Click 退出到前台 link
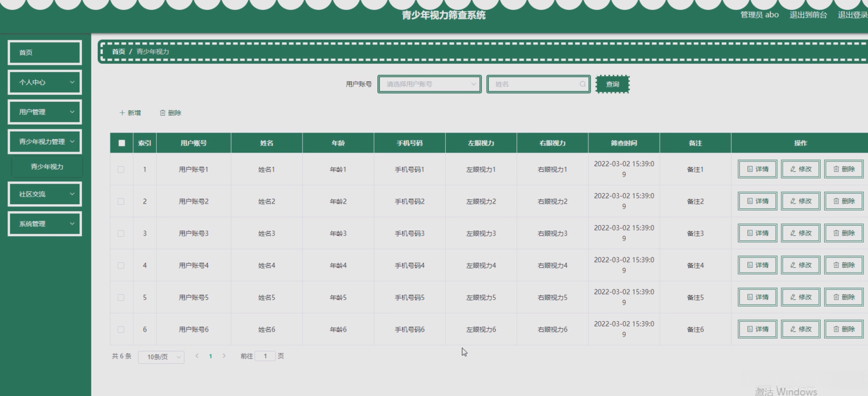This screenshot has height=396, width=868. [x=808, y=15]
